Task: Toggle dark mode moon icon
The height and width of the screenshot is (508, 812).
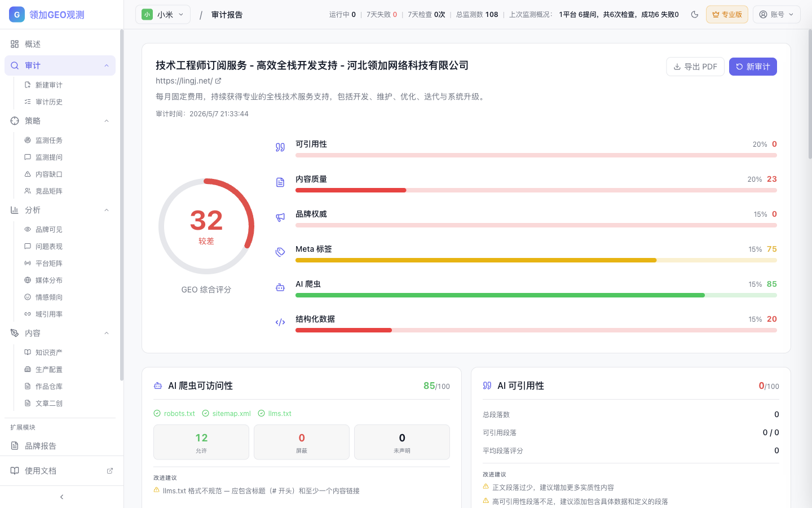Action: tap(695, 15)
